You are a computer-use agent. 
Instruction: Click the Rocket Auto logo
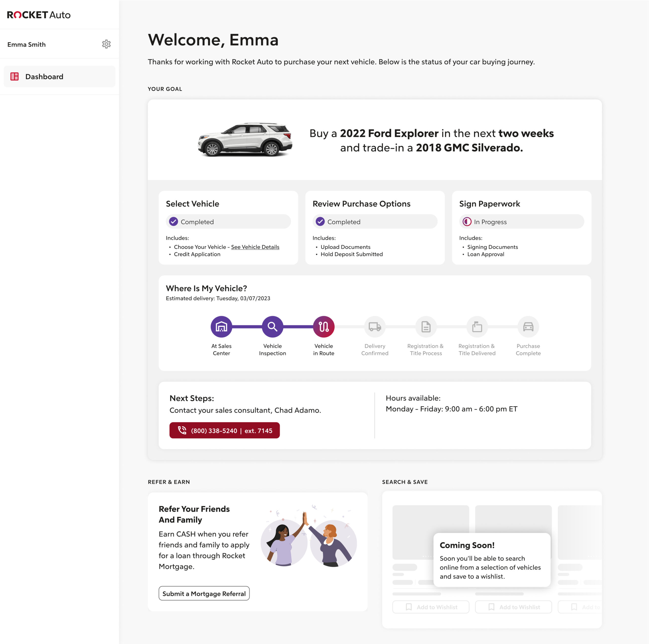pos(39,15)
